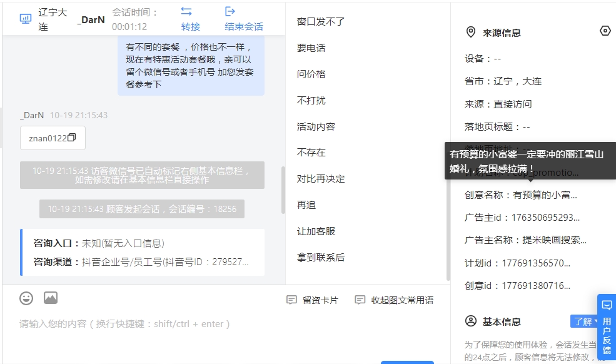
Task: Collapse quick phrases via 收起图文常用语
Action: pos(402,300)
